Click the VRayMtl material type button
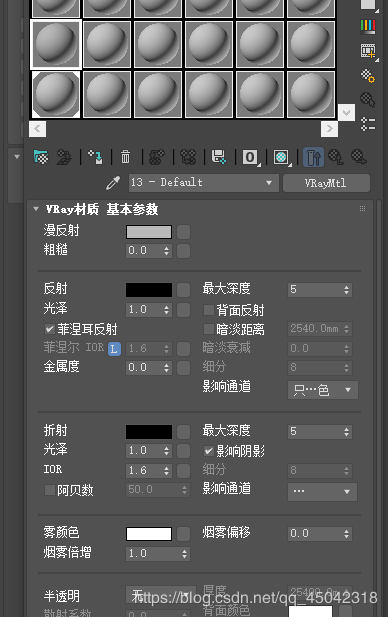 [x=326, y=183]
